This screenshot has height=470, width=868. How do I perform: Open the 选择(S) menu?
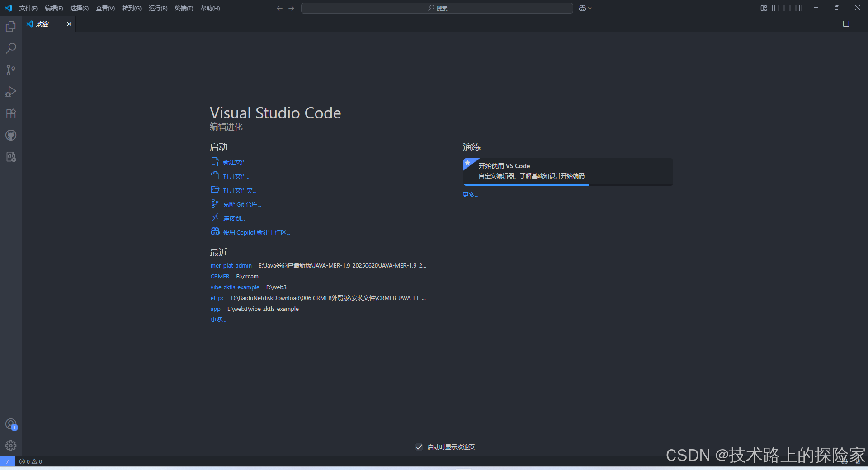point(79,8)
